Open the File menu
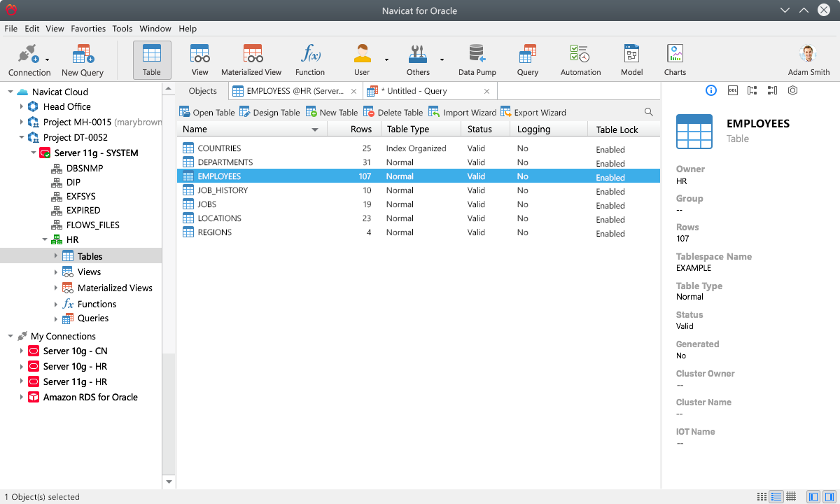The height and width of the screenshot is (504, 840). (11, 29)
